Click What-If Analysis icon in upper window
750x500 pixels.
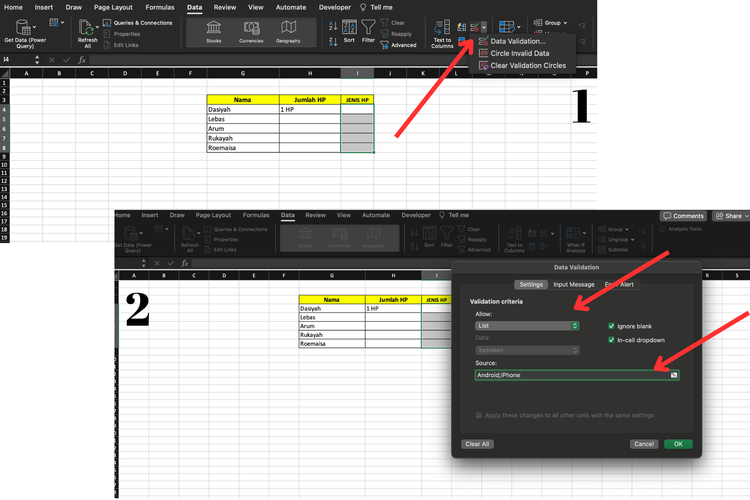[506, 27]
